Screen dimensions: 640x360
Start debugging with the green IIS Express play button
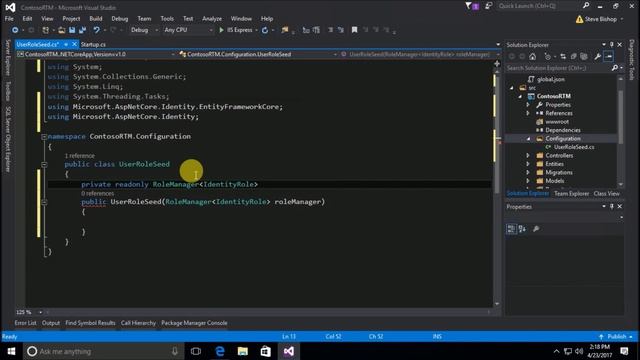(x=221, y=30)
